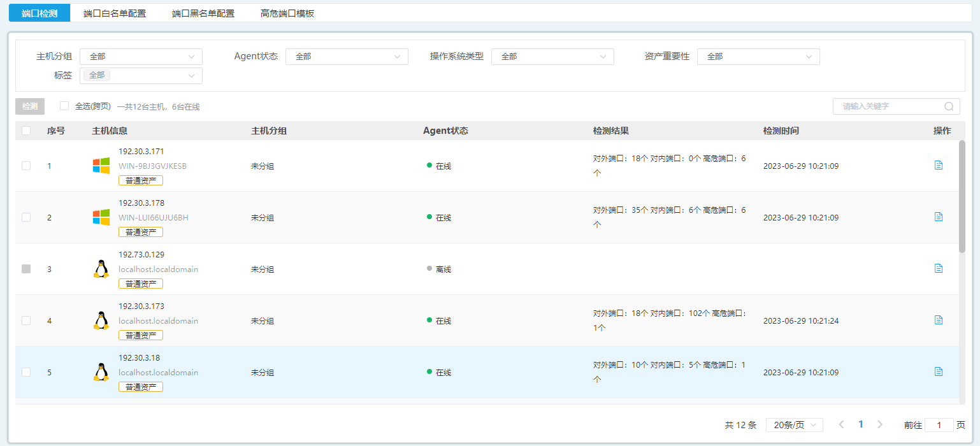View details icon for offline host 192.73.0.129
Viewport: 980px width, 446px height.
tap(938, 268)
